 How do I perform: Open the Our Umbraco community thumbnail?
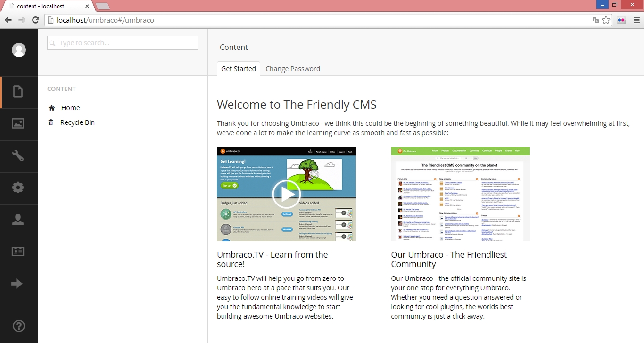[460, 194]
